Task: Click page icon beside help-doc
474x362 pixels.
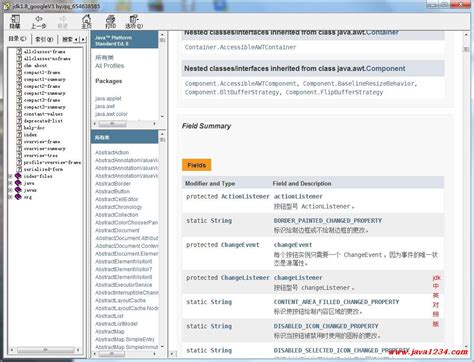Action: (x=19, y=128)
